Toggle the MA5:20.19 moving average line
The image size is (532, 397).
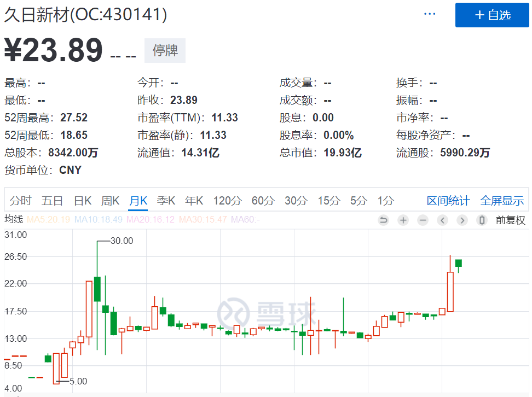(49, 219)
